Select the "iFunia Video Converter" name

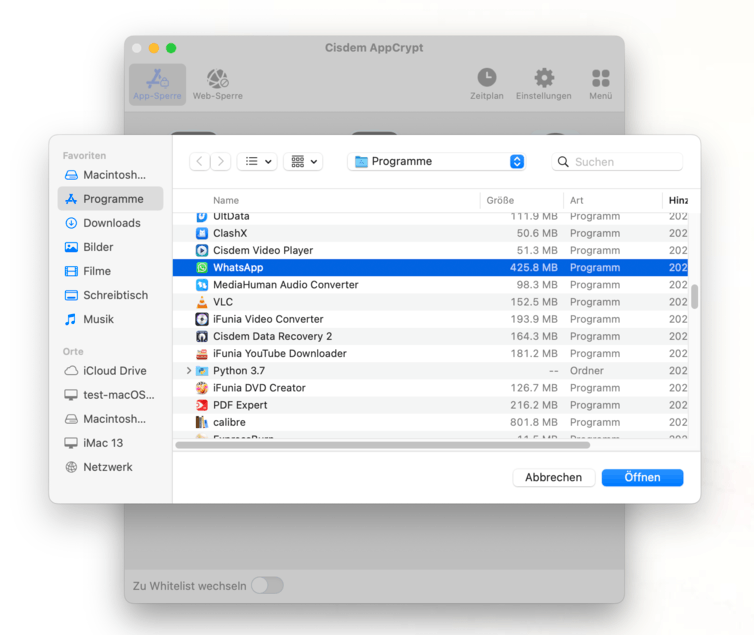(268, 319)
